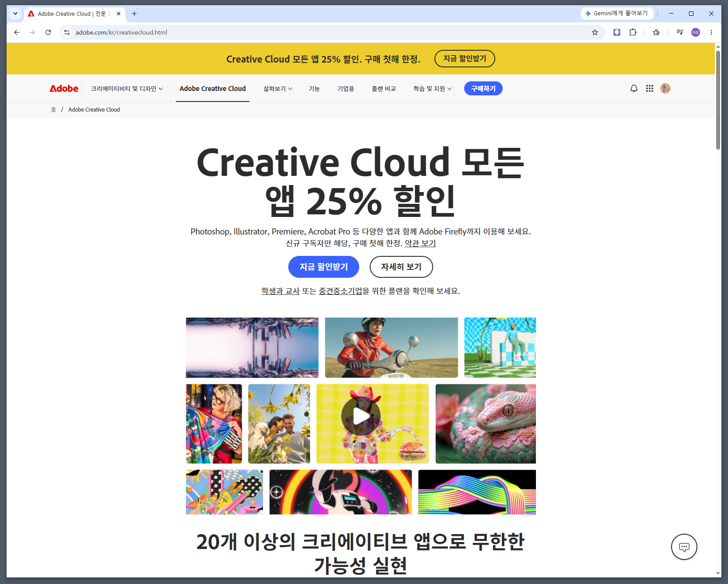The image size is (728, 584).
Task: Expand the 살펴보기 dropdown
Action: [278, 88]
